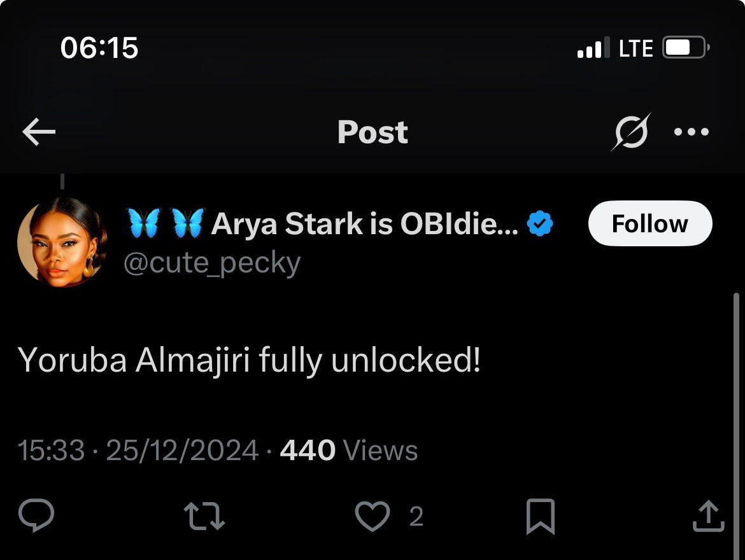
Task: Open the author's profile picture
Action: pos(62,242)
